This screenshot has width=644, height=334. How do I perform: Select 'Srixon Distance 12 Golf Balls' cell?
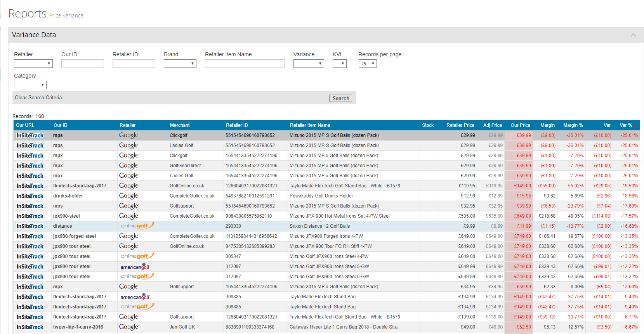coord(320,226)
